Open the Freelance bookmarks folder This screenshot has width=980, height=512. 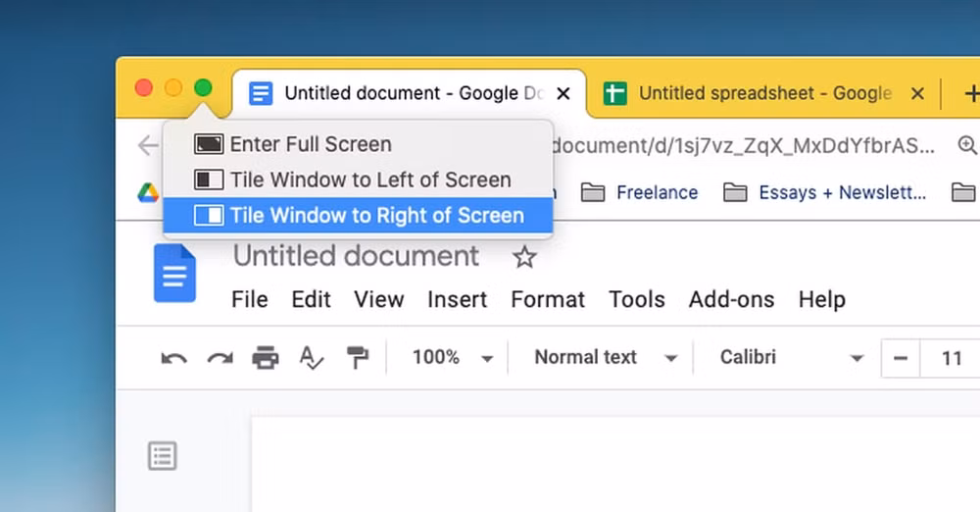click(639, 192)
